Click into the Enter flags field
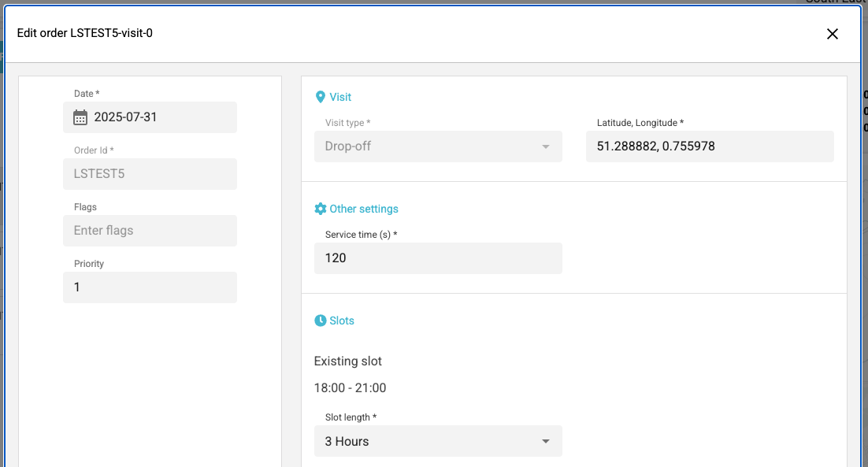Screen dimensions: 868x467 [x=150, y=231]
